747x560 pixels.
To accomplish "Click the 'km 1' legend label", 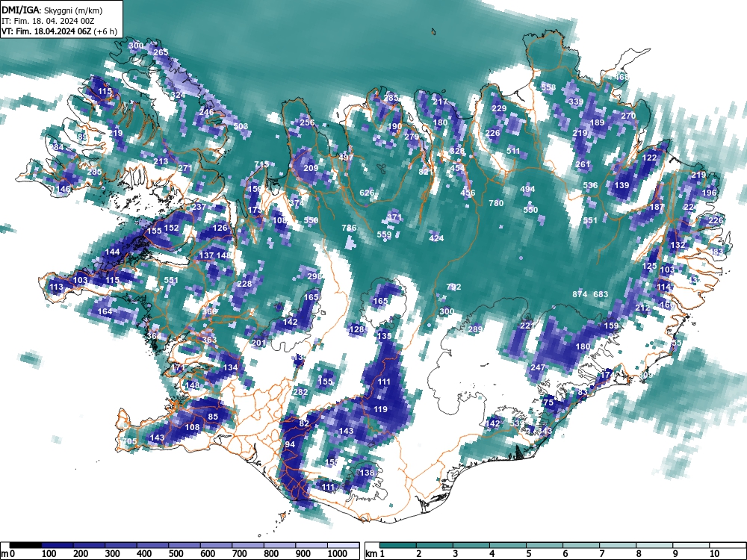I will [x=376, y=554].
